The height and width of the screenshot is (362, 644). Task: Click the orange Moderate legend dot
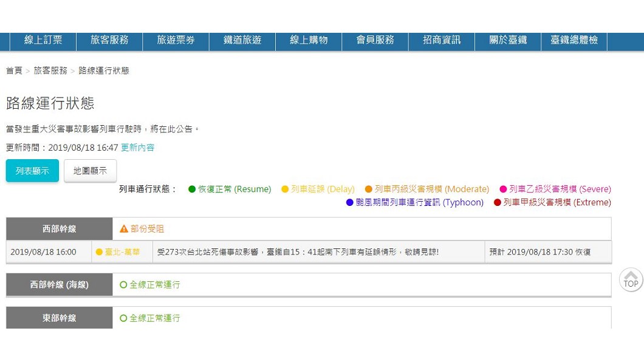[x=368, y=190]
